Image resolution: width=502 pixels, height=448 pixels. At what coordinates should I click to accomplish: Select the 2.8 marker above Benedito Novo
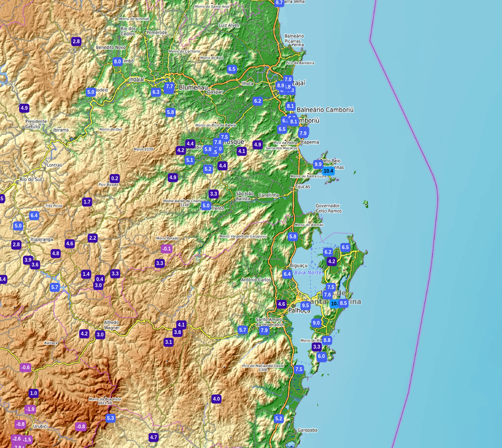click(76, 41)
